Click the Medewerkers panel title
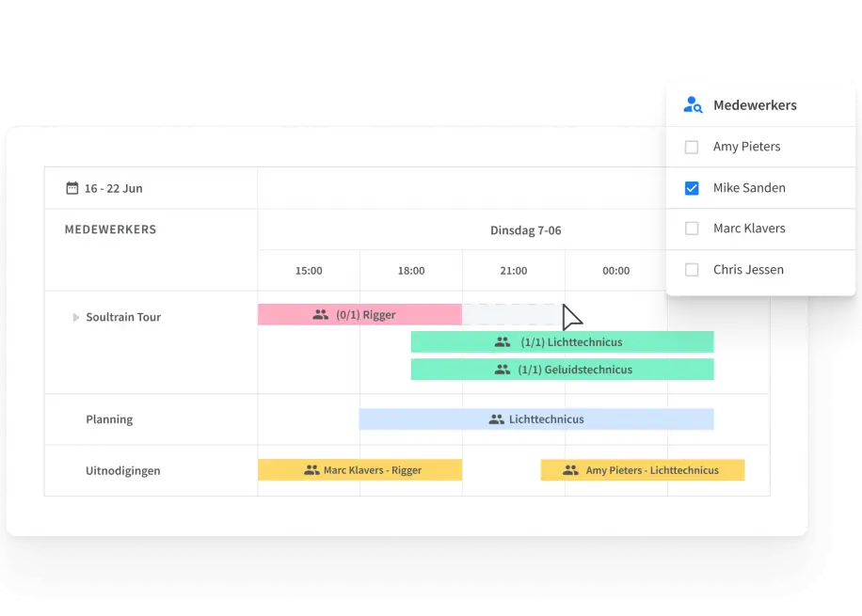 coord(755,105)
